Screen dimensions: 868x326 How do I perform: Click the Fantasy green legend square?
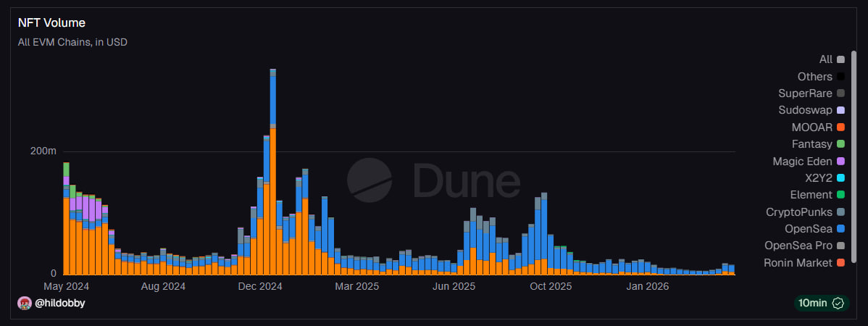point(840,144)
